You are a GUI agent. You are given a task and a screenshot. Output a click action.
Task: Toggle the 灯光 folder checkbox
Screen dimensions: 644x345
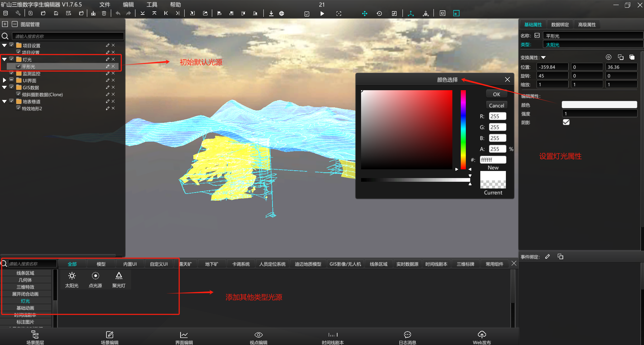pyautogui.click(x=12, y=59)
